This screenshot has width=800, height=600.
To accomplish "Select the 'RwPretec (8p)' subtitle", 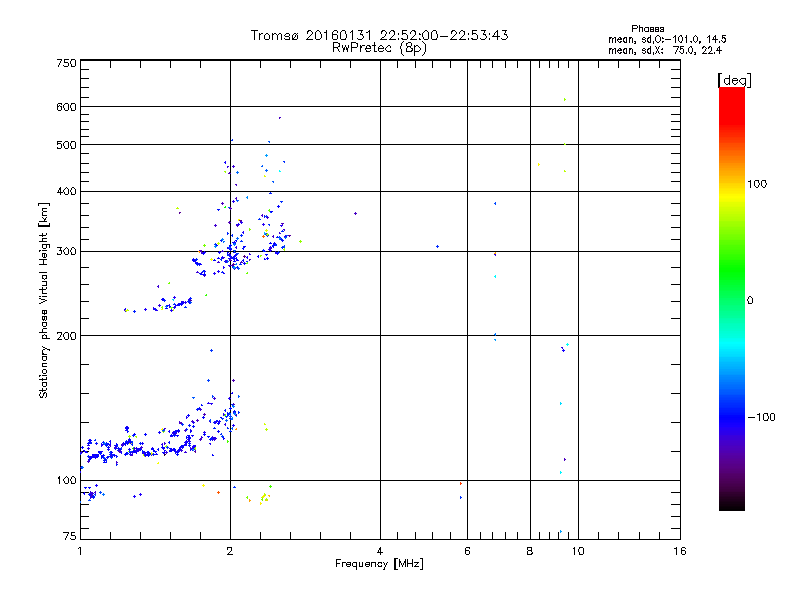I will (x=379, y=48).
